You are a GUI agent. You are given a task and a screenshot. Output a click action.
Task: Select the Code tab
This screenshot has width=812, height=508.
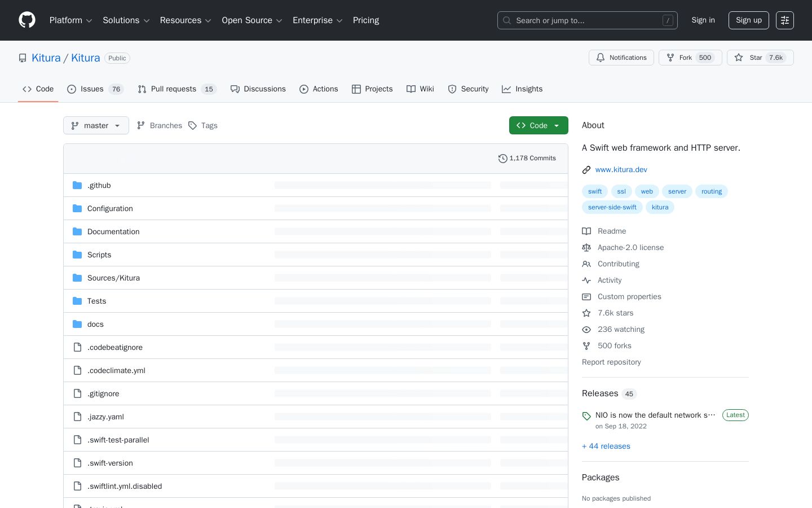point(38,89)
